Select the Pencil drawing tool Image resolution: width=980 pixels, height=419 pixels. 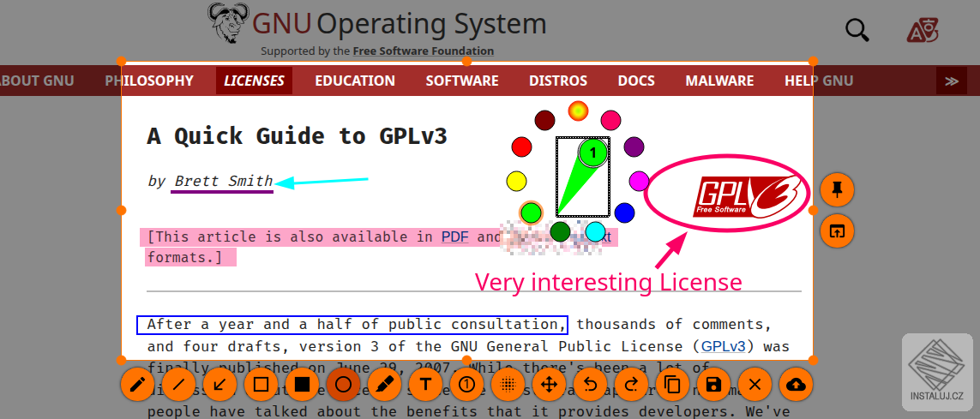(x=137, y=385)
